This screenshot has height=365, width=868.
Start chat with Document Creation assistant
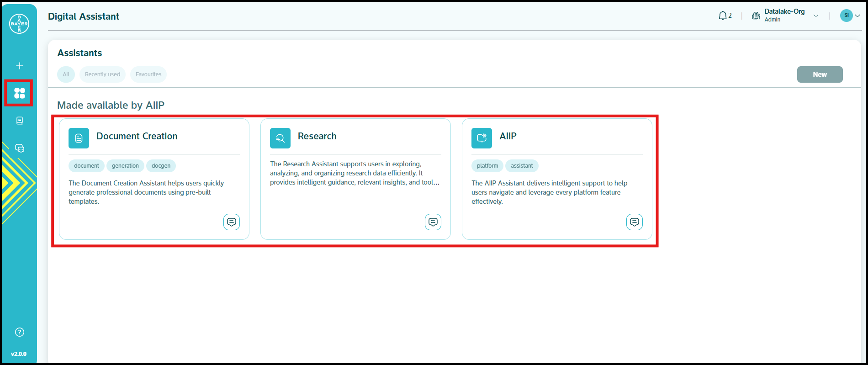(x=231, y=222)
